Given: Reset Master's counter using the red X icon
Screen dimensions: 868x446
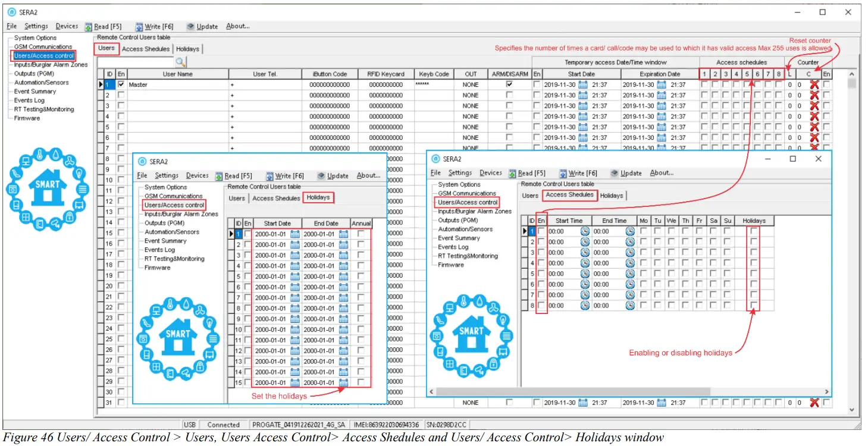Looking at the screenshot, I should pos(813,84).
